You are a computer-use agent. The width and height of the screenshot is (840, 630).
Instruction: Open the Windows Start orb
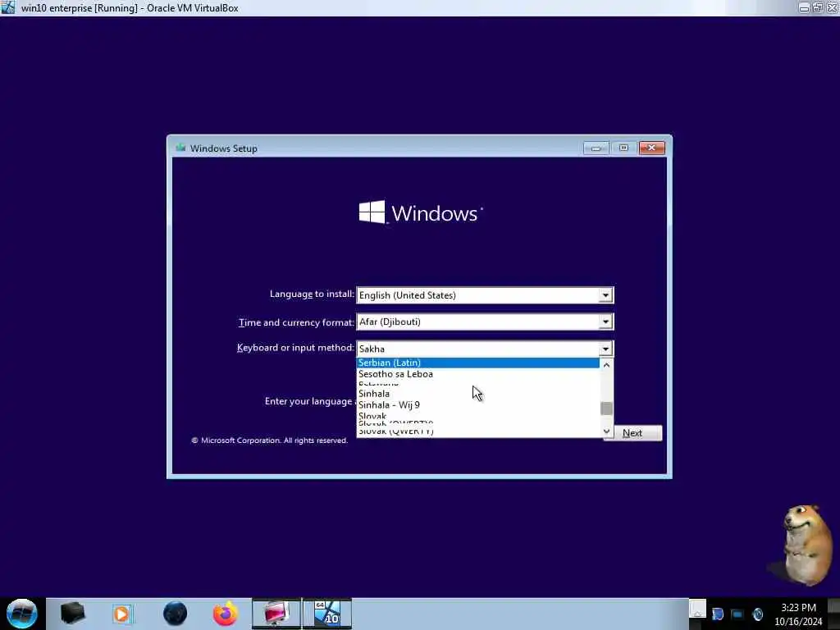coord(22,614)
